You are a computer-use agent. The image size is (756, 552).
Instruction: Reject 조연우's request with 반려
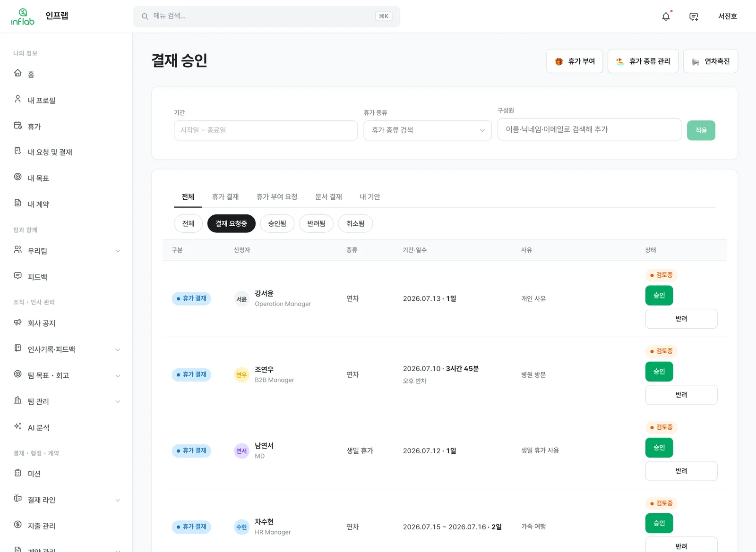[681, 395]
